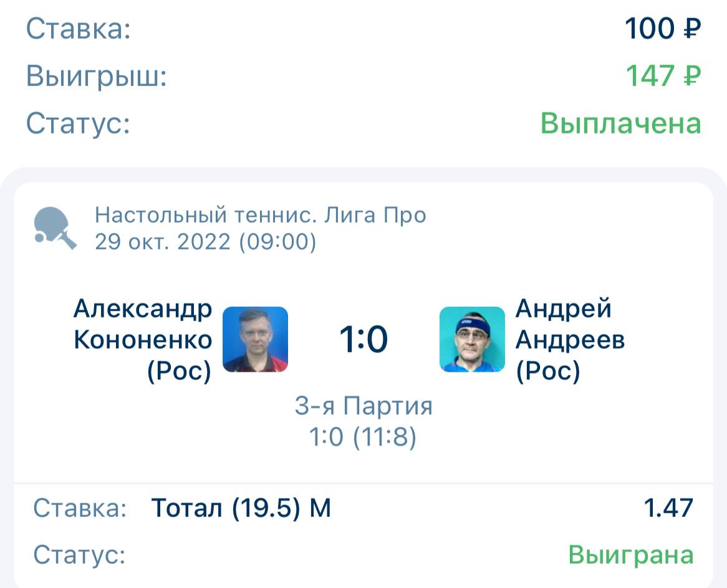Tap the green Выплачена payout status
This screenshot has width=727, height=588.
pyautogui.click(x=620, y=123)
